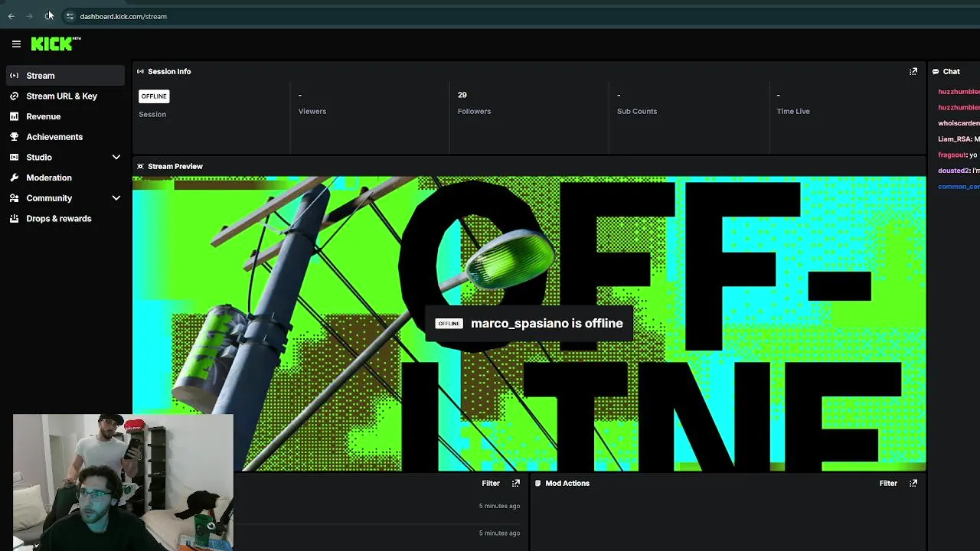The image size is (980, 551).
Task: Click the Sub Counts label
Action: click(637, 111)
